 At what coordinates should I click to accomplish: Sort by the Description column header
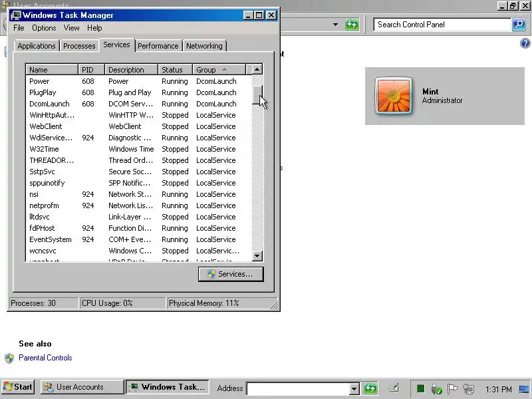(131, 70)
